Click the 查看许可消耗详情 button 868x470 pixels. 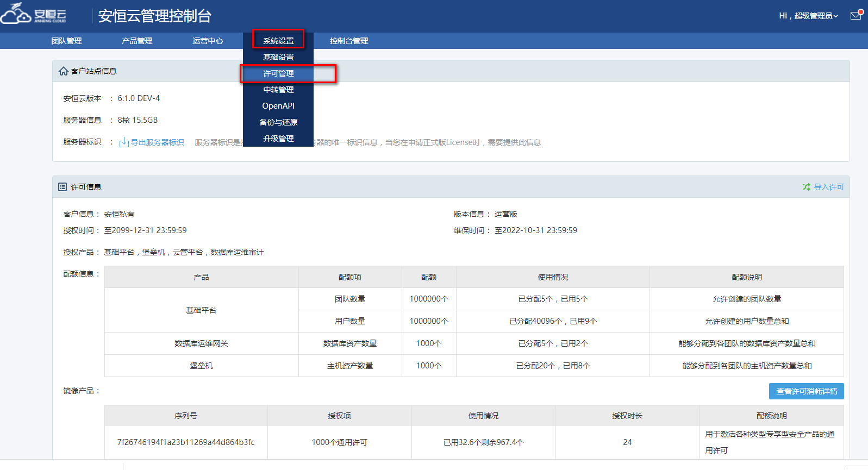(807, 391)
